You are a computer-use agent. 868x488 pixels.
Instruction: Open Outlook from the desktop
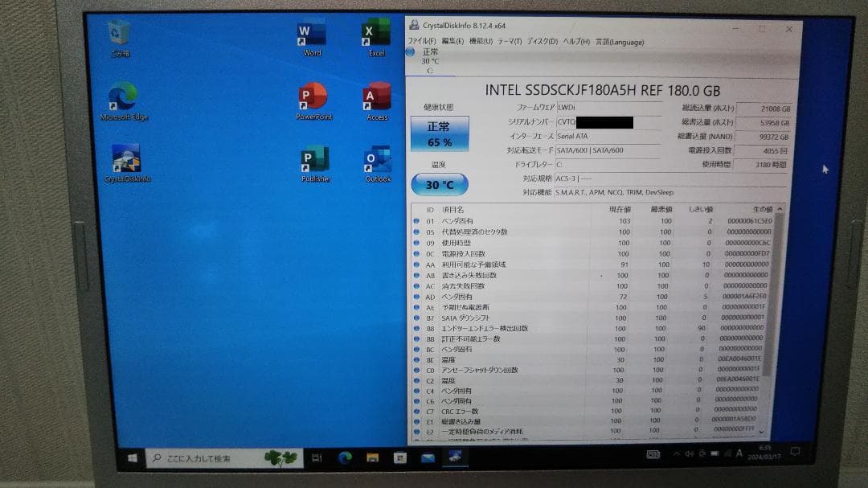pyautogui.click(x=377, y=161)
